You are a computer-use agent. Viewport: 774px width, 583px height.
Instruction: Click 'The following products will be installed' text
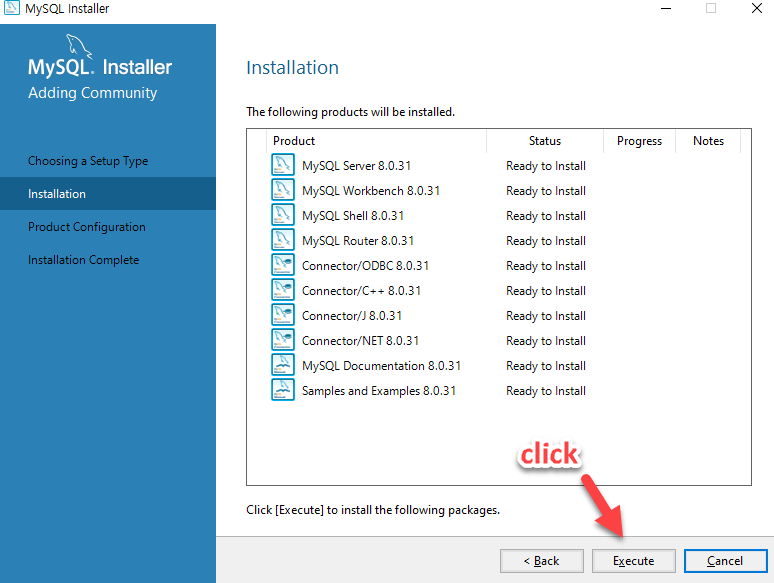350,112
